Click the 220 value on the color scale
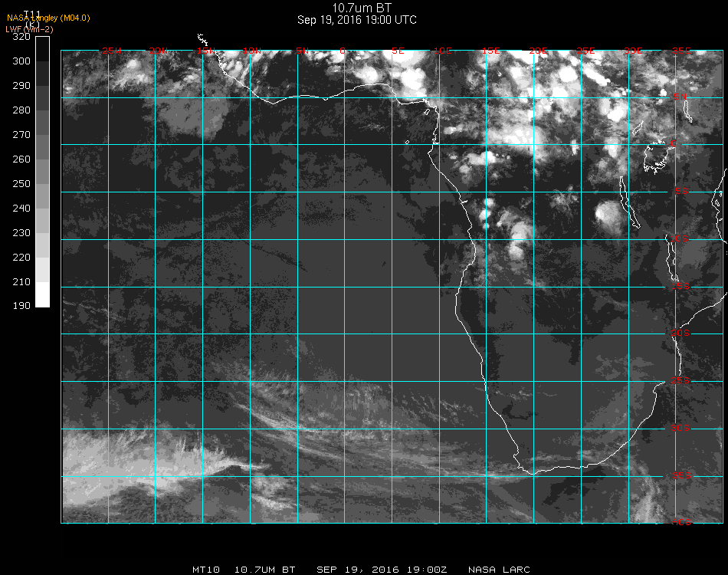The image size is (728, 575). [21, 258]
